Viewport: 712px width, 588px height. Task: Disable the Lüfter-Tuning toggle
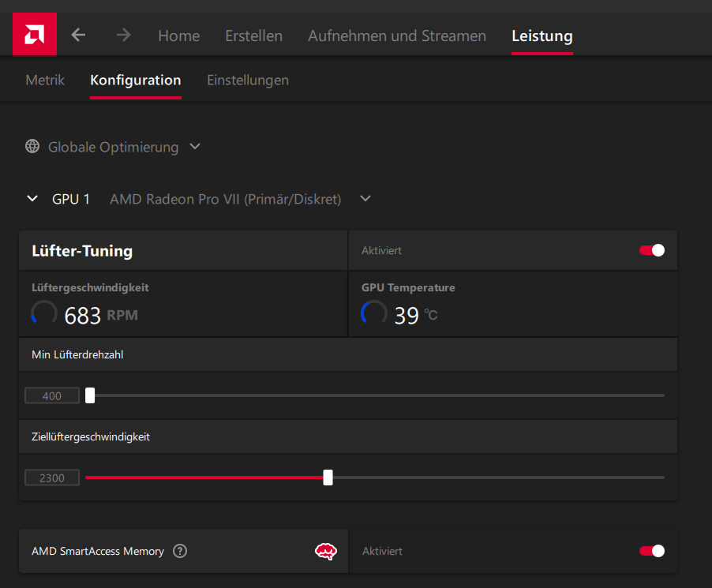[651, 250]
